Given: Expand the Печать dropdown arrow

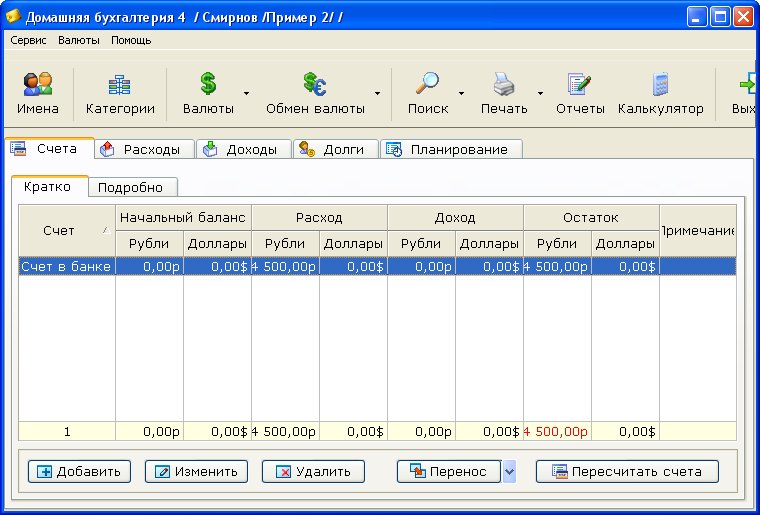Looking at the screenshot, I should point(540,93).
